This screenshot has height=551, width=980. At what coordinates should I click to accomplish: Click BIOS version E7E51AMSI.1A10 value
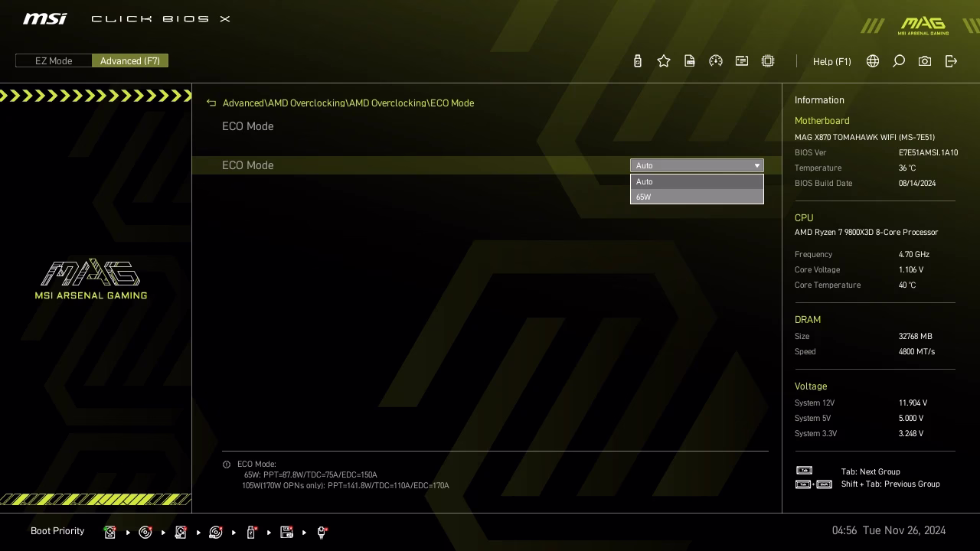(928, 153)
